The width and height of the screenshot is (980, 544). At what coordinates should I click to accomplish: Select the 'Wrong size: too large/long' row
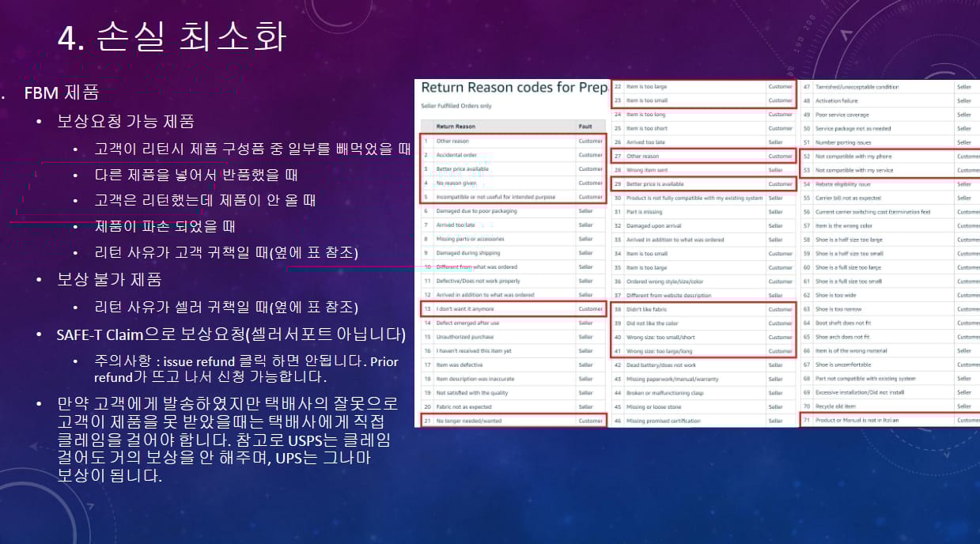[703, 351]
